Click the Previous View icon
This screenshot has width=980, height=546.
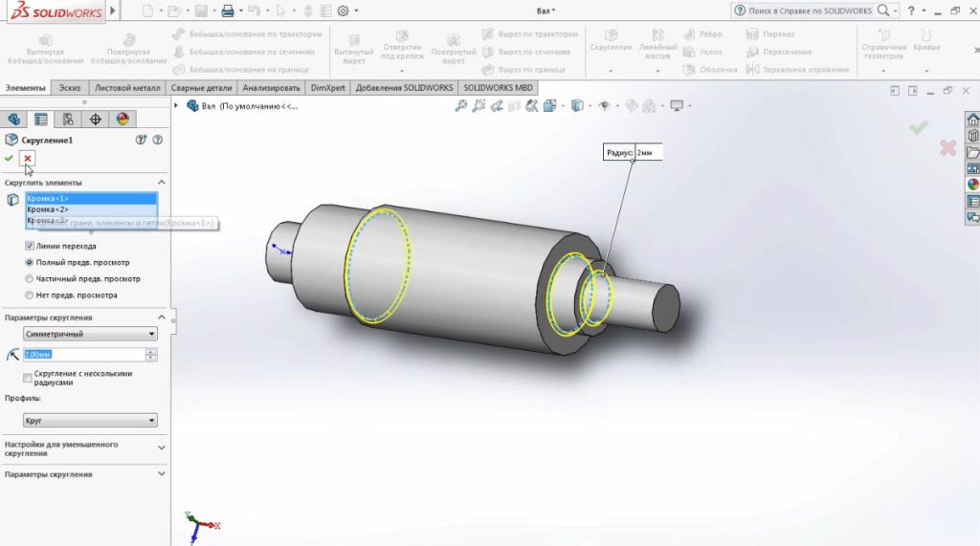[497, 106]
